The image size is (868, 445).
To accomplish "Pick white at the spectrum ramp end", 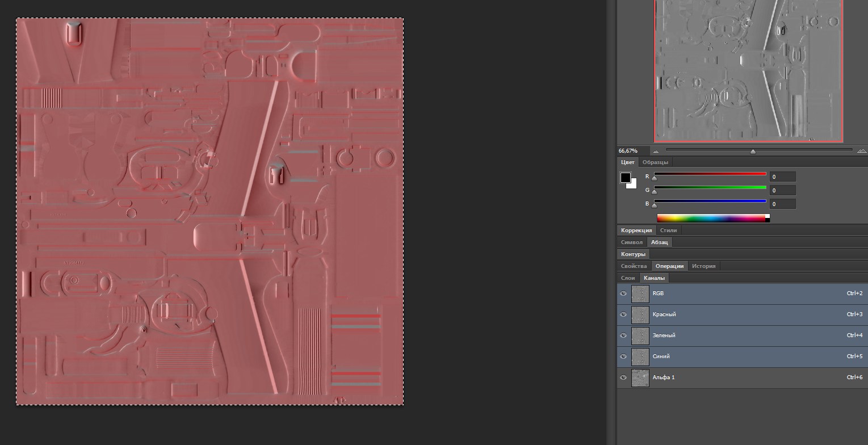I will [x=768, y=216].
